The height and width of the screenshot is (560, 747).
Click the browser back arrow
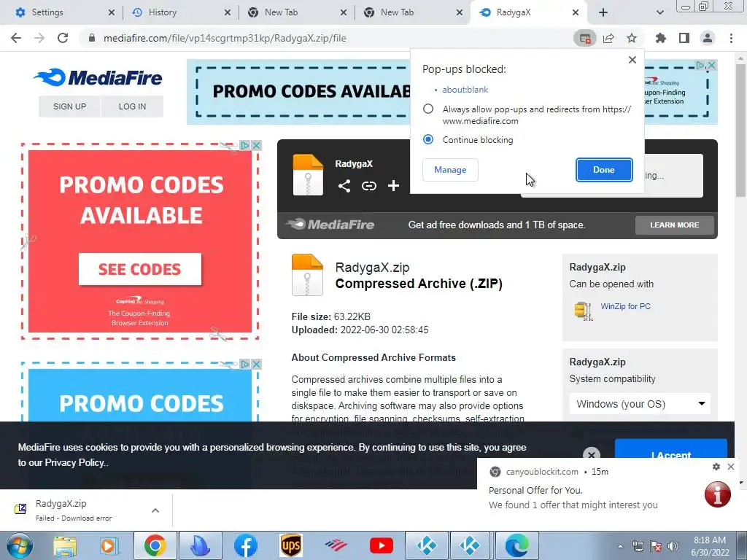point(16,38)
